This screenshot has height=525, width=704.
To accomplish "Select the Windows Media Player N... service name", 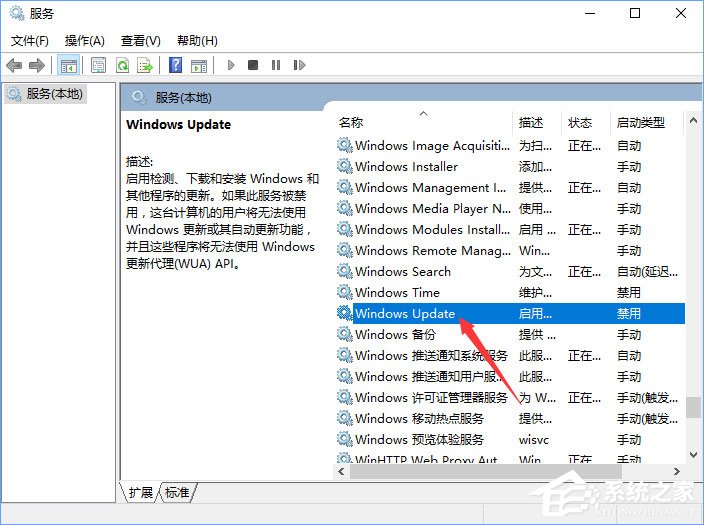I will (433, 208).
